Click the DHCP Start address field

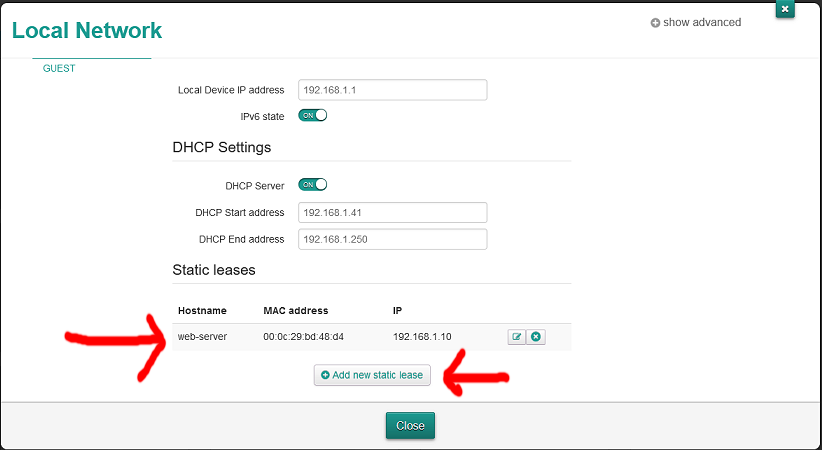coord(392,212)
